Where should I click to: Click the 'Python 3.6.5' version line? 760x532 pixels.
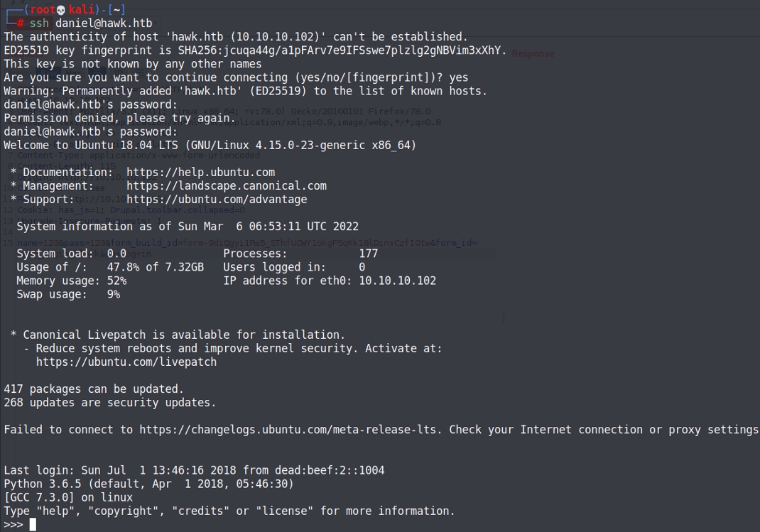[148, 484]
